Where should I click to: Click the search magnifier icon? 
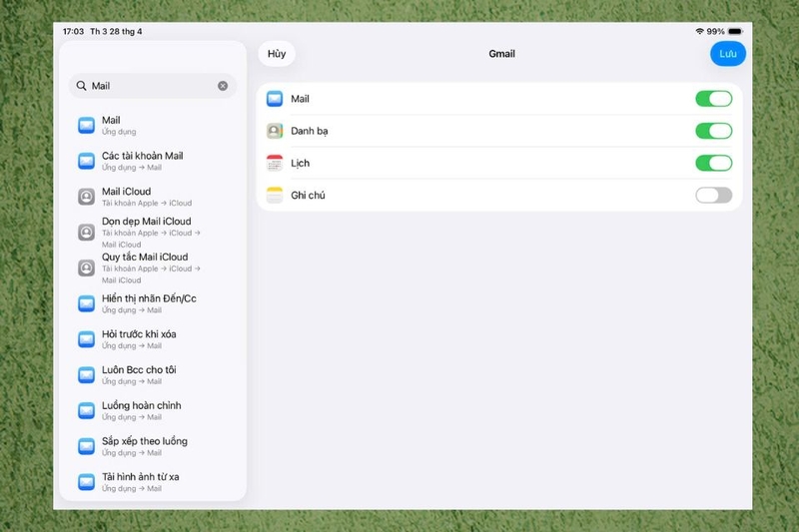tap(81, 86)
